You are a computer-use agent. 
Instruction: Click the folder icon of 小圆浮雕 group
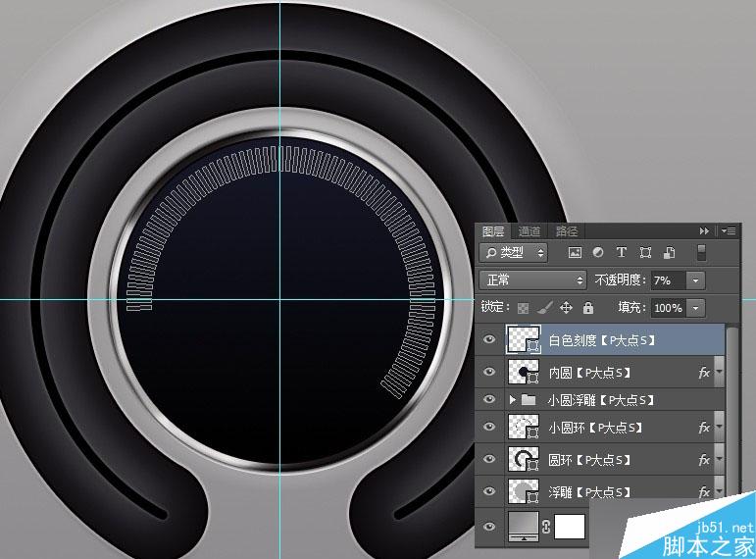(x=529, y=399)
